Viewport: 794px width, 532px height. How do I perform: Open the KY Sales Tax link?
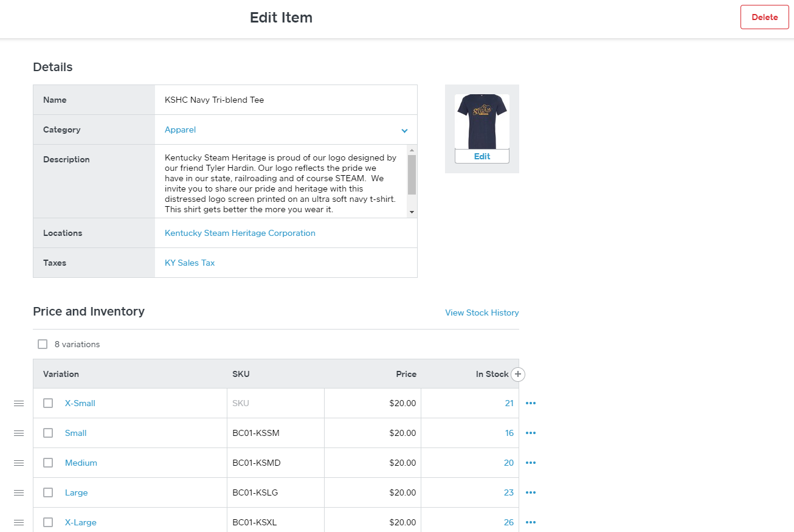click(190, 263)
